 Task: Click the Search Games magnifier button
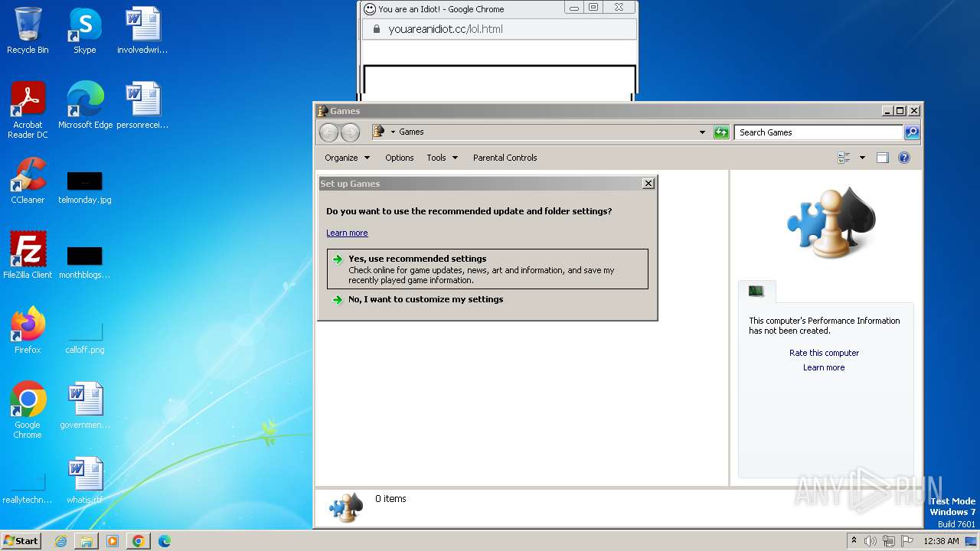912,132
